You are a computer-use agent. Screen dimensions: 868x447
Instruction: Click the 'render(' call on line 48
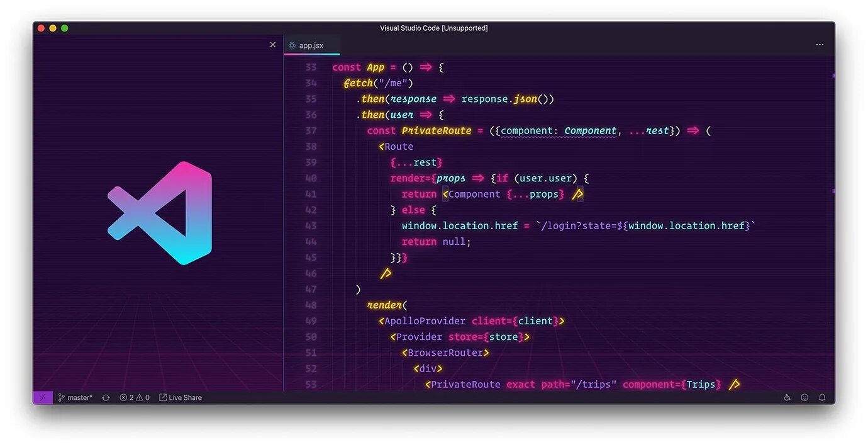coord(387,305)
